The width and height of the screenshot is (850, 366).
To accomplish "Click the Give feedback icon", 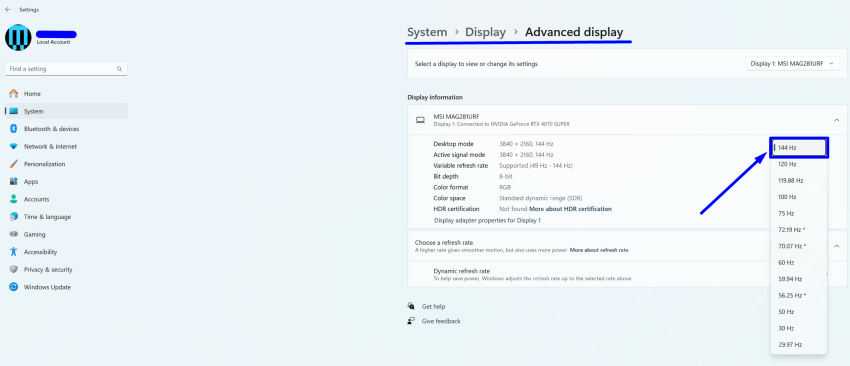I will point(411,321).
